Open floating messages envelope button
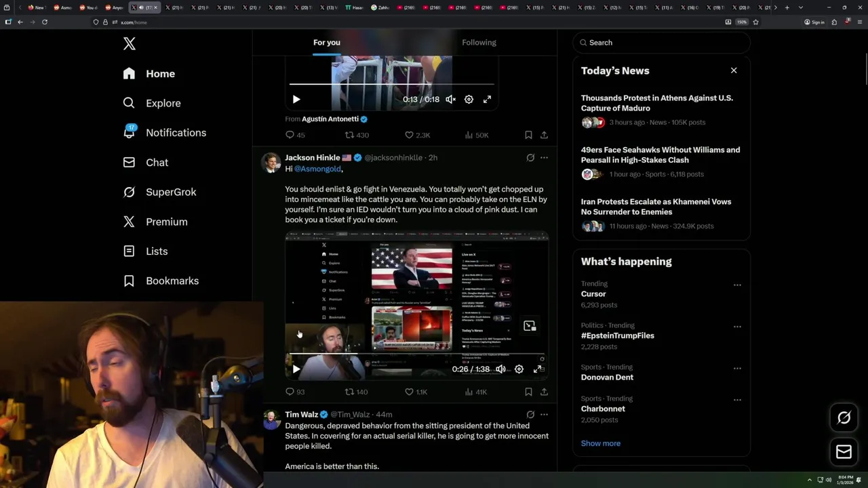 pyautogui.click(x=844, y=451)
